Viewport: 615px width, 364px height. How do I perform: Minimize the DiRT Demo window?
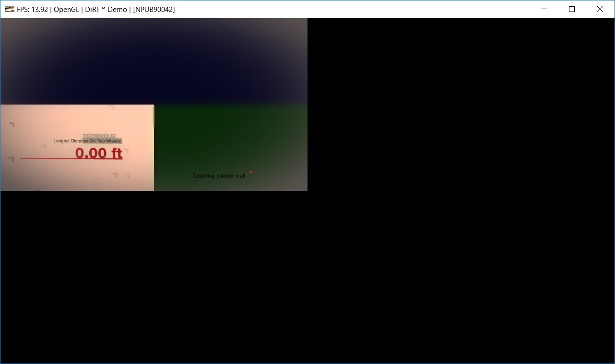click(x=544, y=9)
